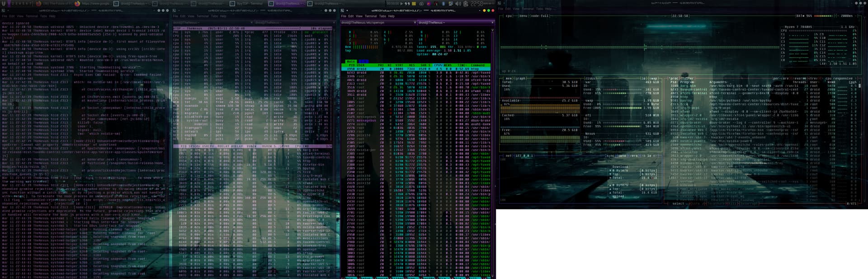Toggle the mem graph option in bpytop

[x=520, y=78]
